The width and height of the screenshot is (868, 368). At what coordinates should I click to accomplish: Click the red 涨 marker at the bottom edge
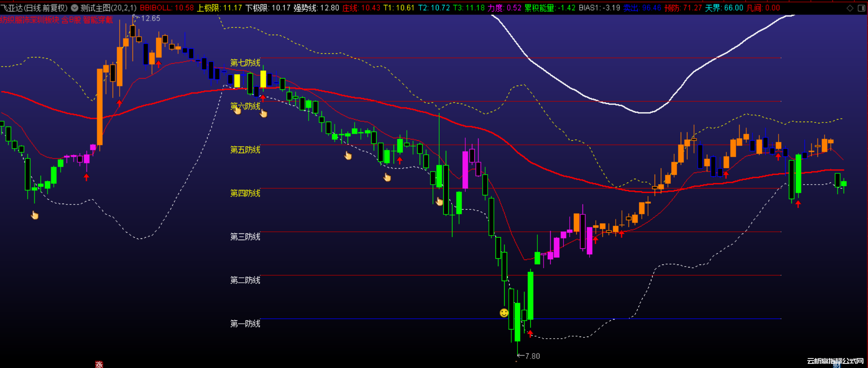click(99, 364)
